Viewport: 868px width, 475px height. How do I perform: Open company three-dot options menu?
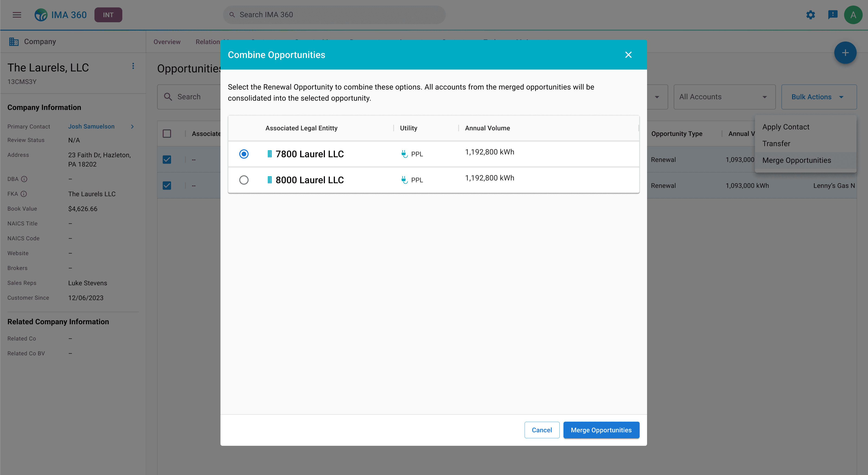133,66
